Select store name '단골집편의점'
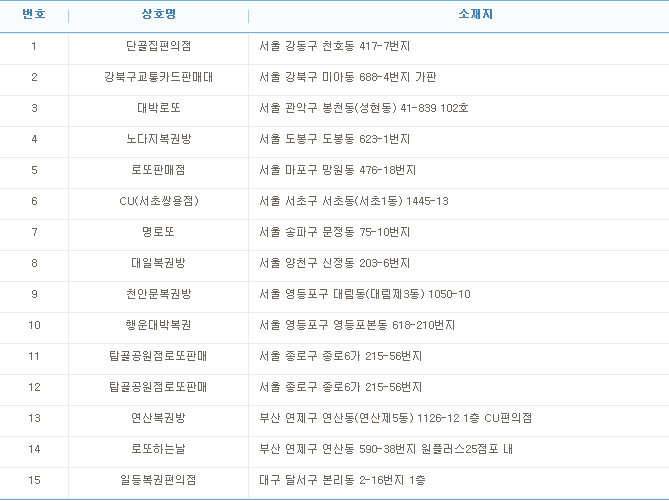 [x=158, y=46]
